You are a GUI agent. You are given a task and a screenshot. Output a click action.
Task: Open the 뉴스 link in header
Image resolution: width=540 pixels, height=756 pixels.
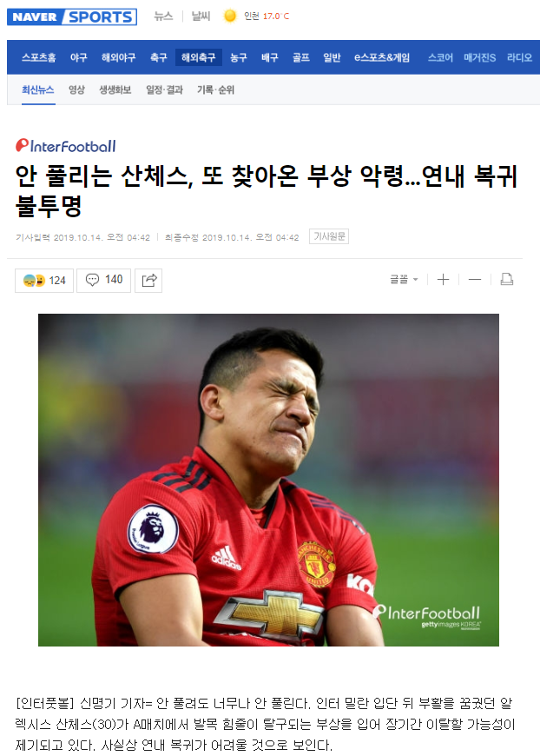click(x=163, y=16)
